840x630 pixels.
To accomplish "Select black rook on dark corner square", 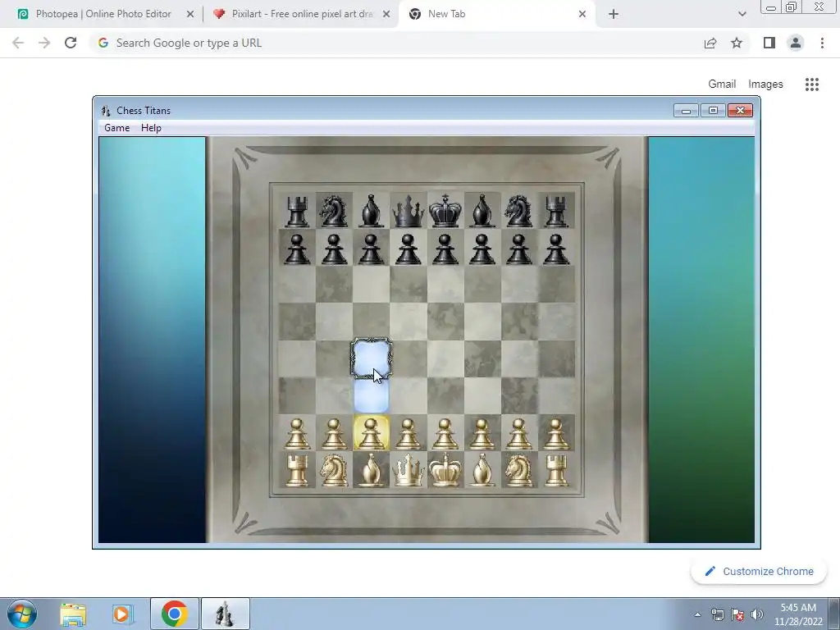I will 556,211.
